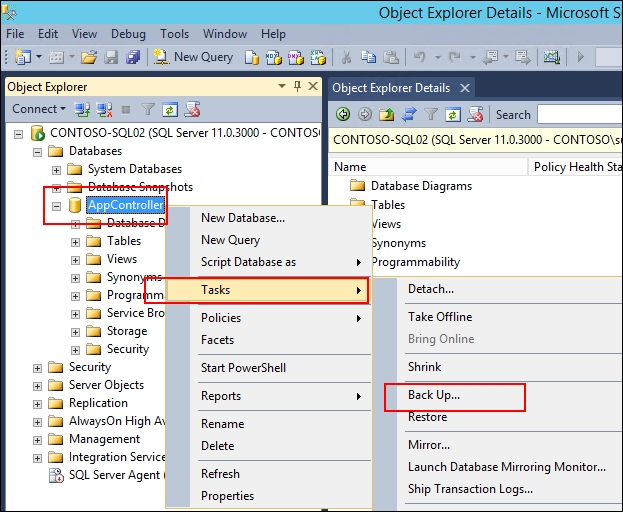This screenshot has height=512, width=623.
Task: Click the New Query toolbar button
Action: 193,57
